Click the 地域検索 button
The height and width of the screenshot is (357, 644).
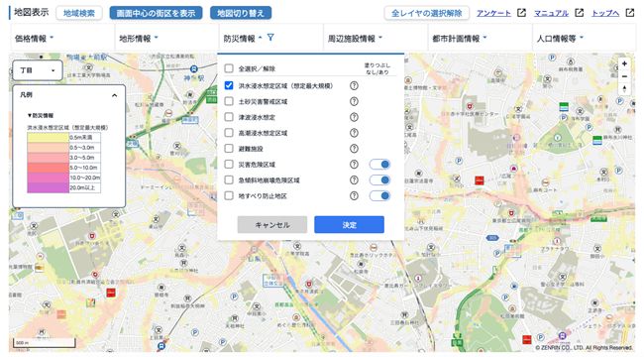(79, 13)
